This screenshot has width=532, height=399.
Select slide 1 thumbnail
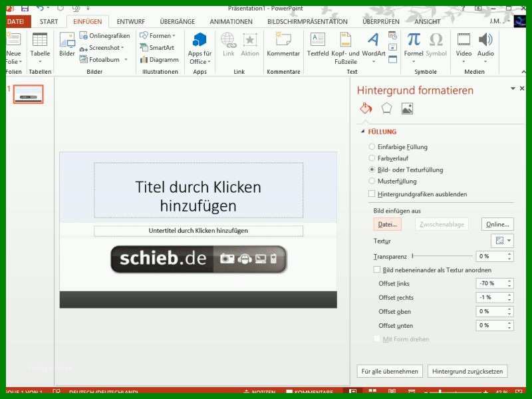(29, 94)
